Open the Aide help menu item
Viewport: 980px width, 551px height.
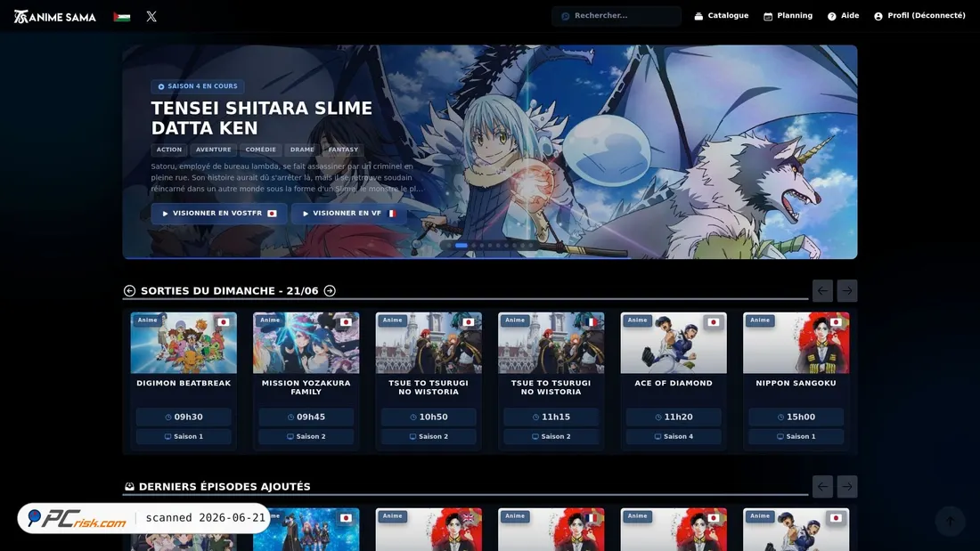click(843, 16)
